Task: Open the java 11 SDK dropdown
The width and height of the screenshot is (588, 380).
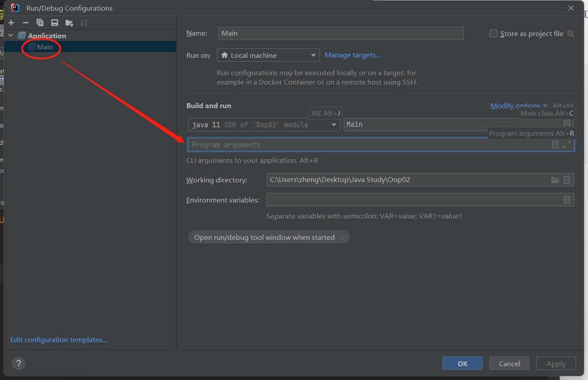Action: (264, 125)
